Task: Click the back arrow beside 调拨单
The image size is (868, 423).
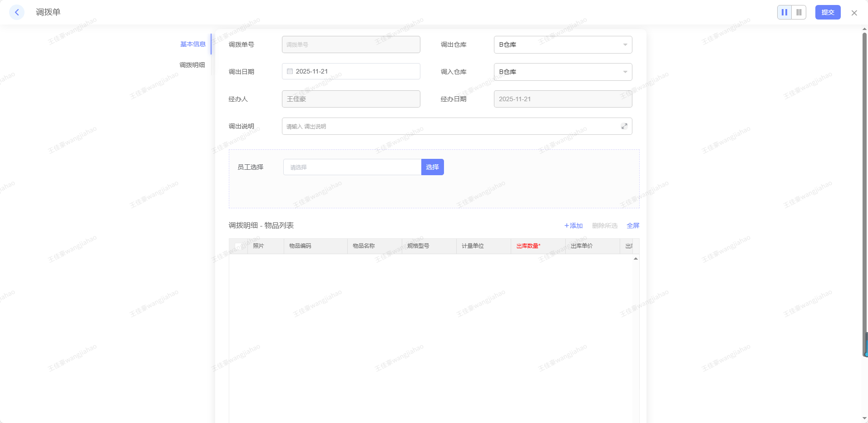Action: point(17,12)
